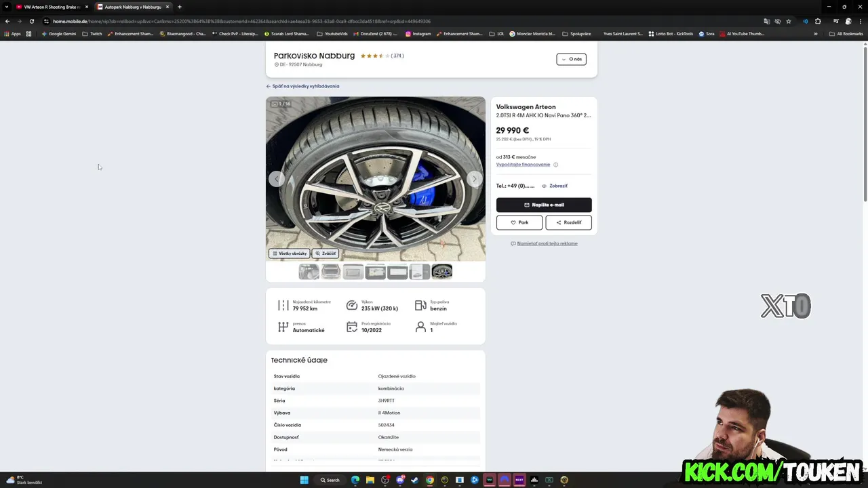Open Google Gemini bookmark

59,34
